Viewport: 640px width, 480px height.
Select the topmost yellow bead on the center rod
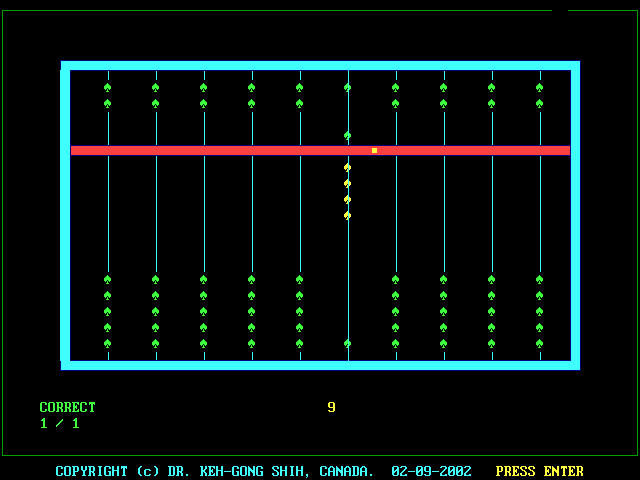click(x=347, y=168)
